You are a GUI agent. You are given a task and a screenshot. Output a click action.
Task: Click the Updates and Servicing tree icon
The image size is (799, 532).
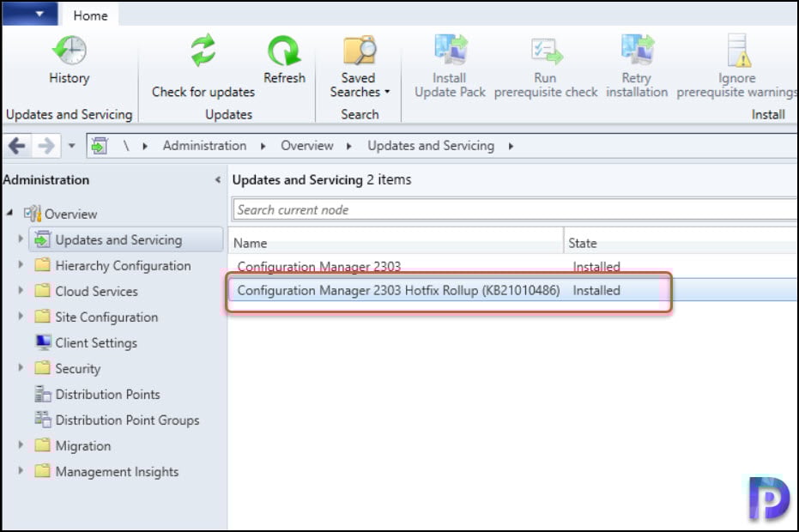point(42,239)
